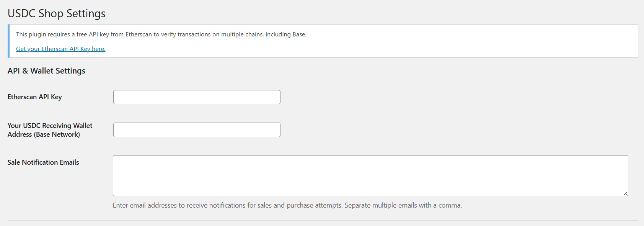Click 'Separate multiple emails with a comma' hint

click(403, 205)
